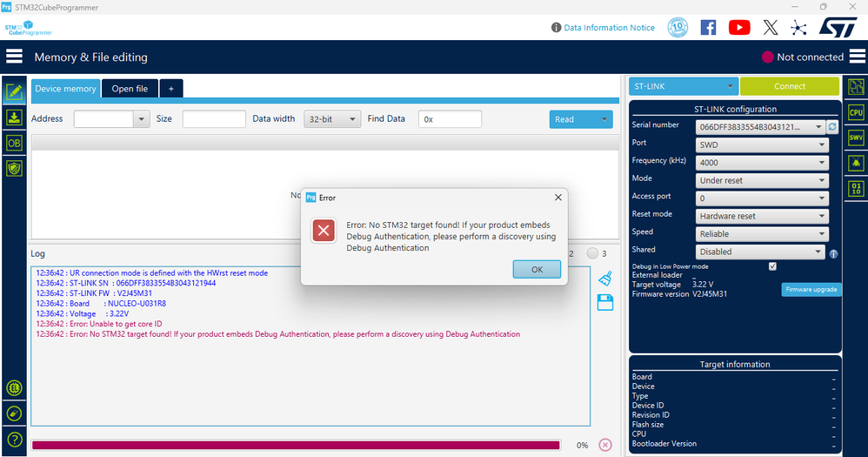The height and width of the screenshot is (457, 868).
Task: Click the STM32CubeProgrammer logo at top left
Action: pyautogui.click(x=28, y=28)
